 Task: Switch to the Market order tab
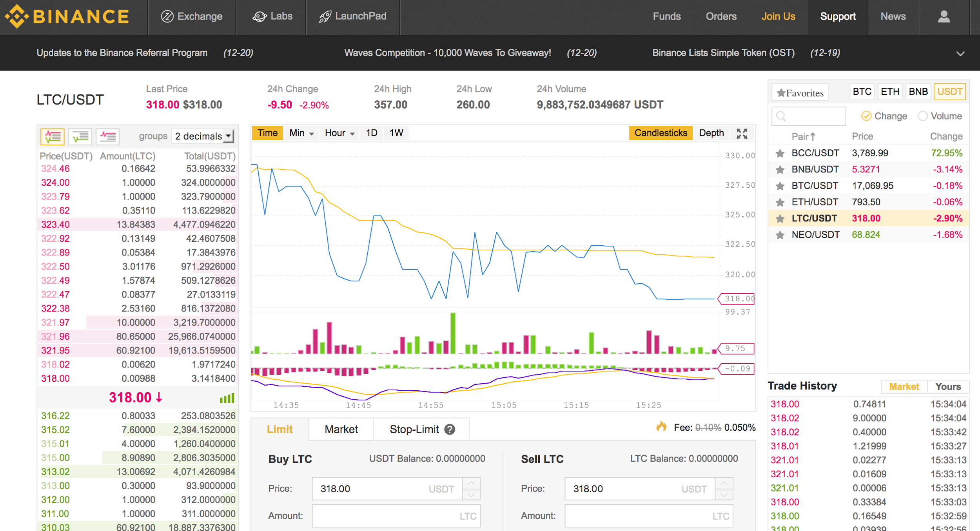341,430
